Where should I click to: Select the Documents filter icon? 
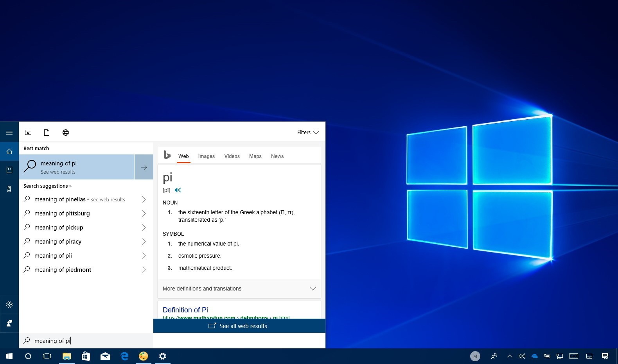[47, 133]
